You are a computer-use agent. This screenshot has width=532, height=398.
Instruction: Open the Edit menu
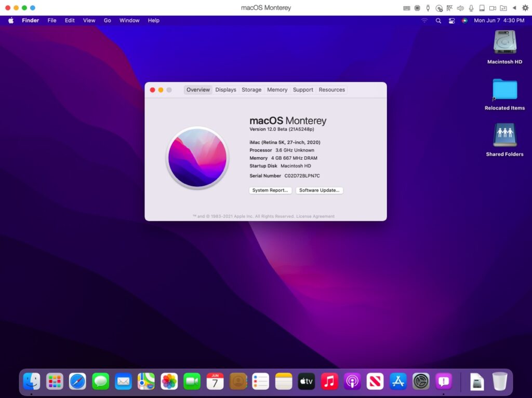pyautogui.click(x=70, y=20)
